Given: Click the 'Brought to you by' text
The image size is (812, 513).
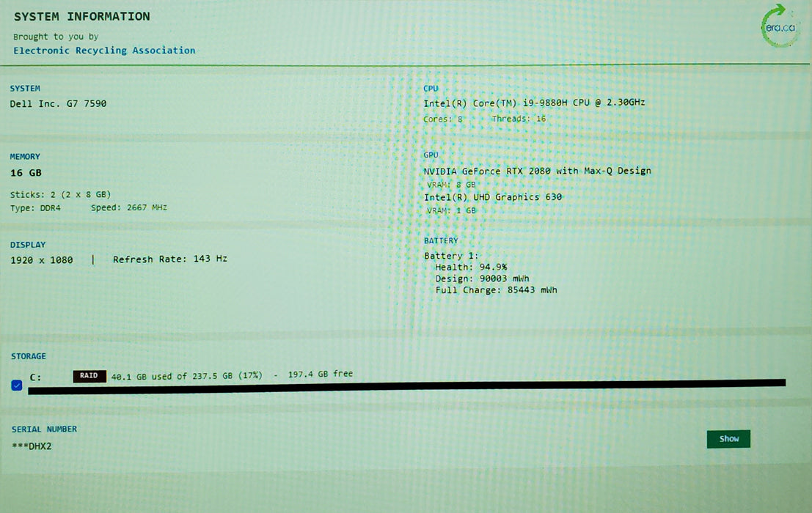Looking at the screenshot, I should click(56, 37).
